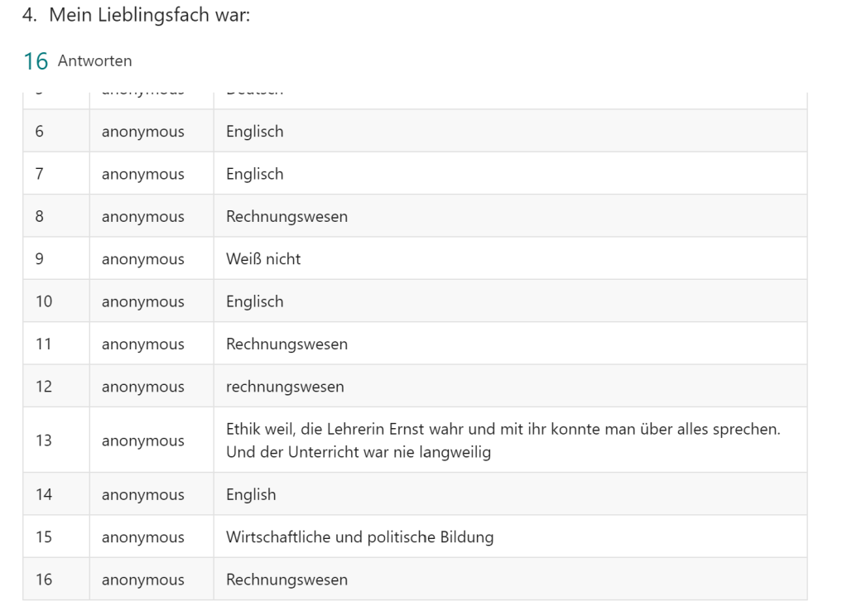
Task: Select the "anonymous" name in row 15
Action: (x=143, y=537)
